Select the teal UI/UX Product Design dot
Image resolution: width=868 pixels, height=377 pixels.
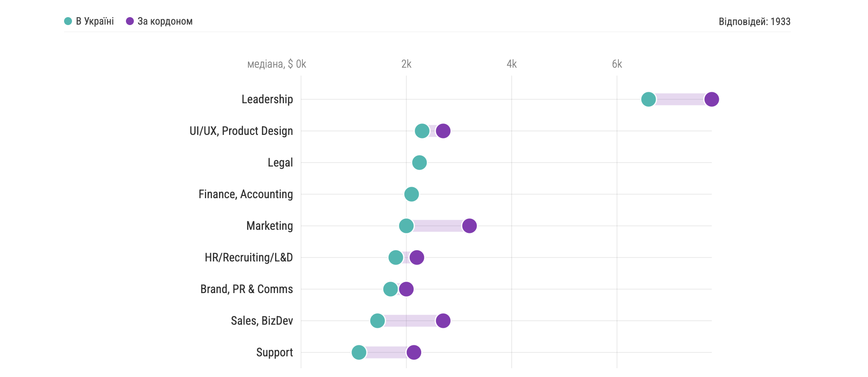pyautogui.click(x=422, y=131)
